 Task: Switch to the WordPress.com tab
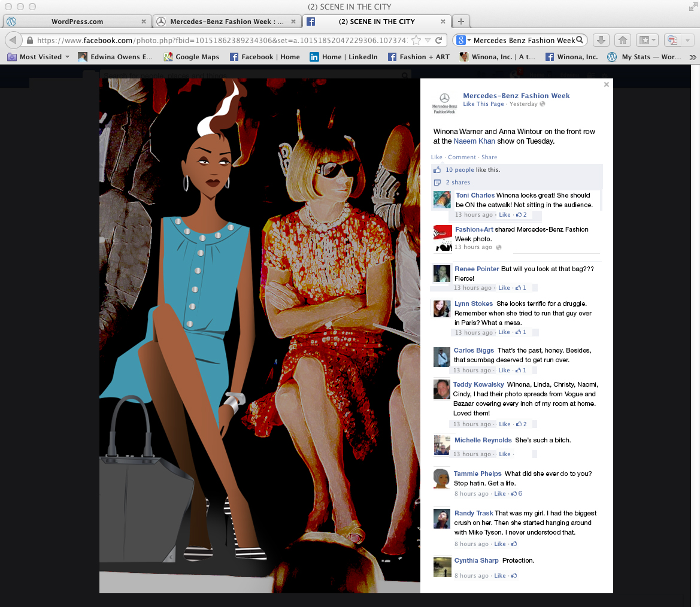point(77,22)
